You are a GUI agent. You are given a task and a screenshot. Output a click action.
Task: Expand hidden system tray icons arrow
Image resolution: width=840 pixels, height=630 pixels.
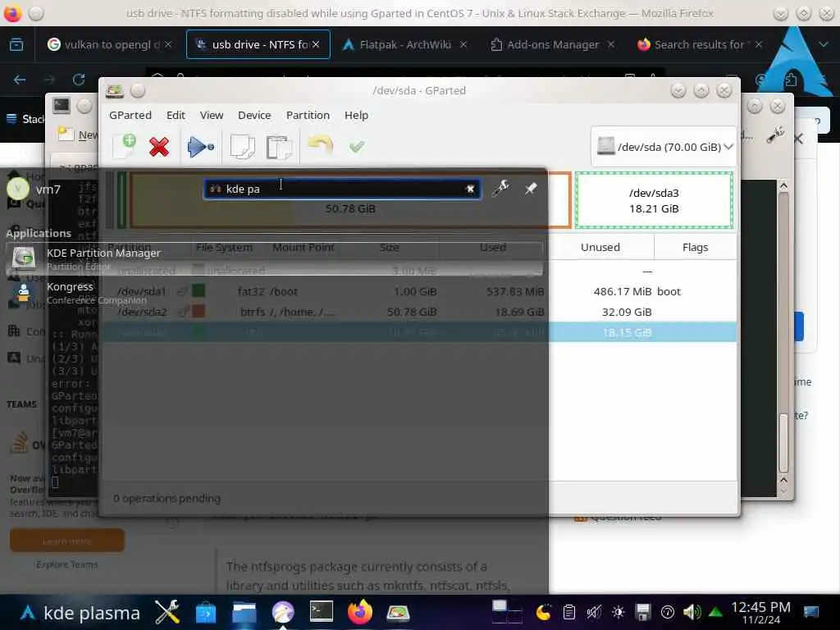715,612
